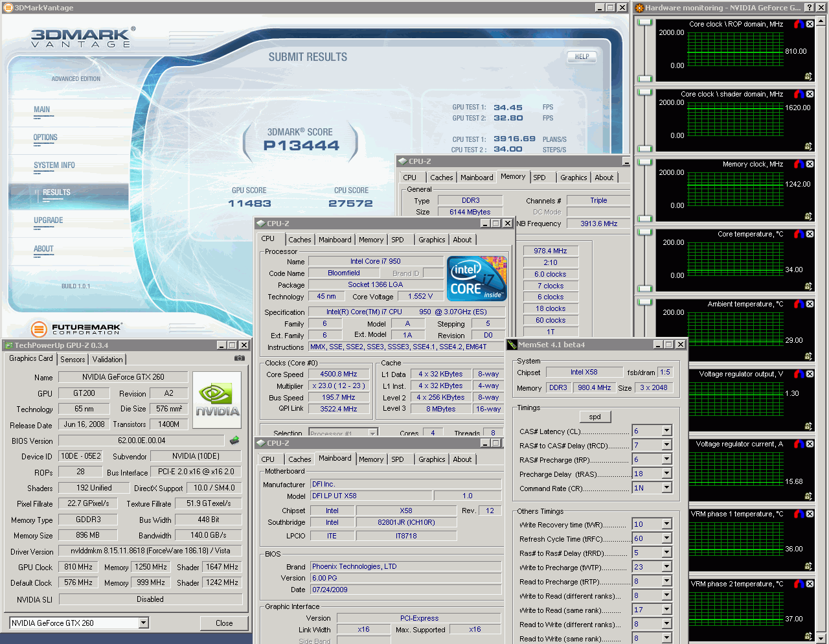829x644 pixels.
Task: Click scroll up arrow in Hardware monitoring window
Action: click(823, 21)
